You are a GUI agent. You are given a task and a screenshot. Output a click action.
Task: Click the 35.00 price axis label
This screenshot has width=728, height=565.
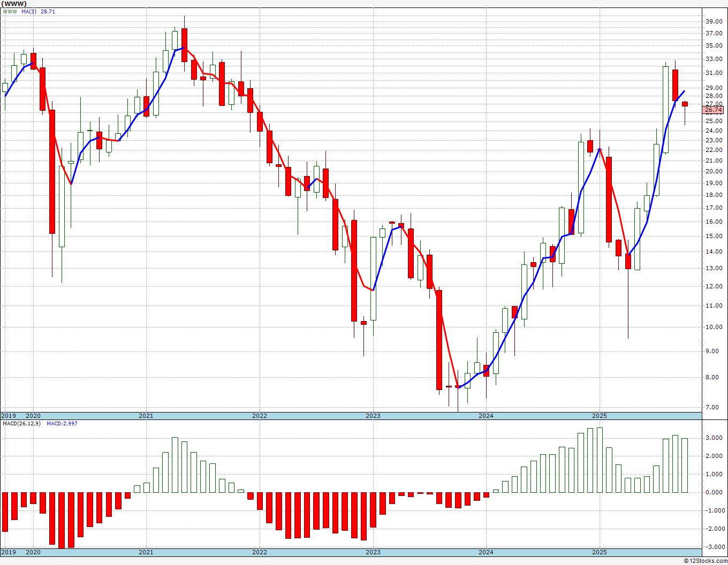click(x=713, y=46)
